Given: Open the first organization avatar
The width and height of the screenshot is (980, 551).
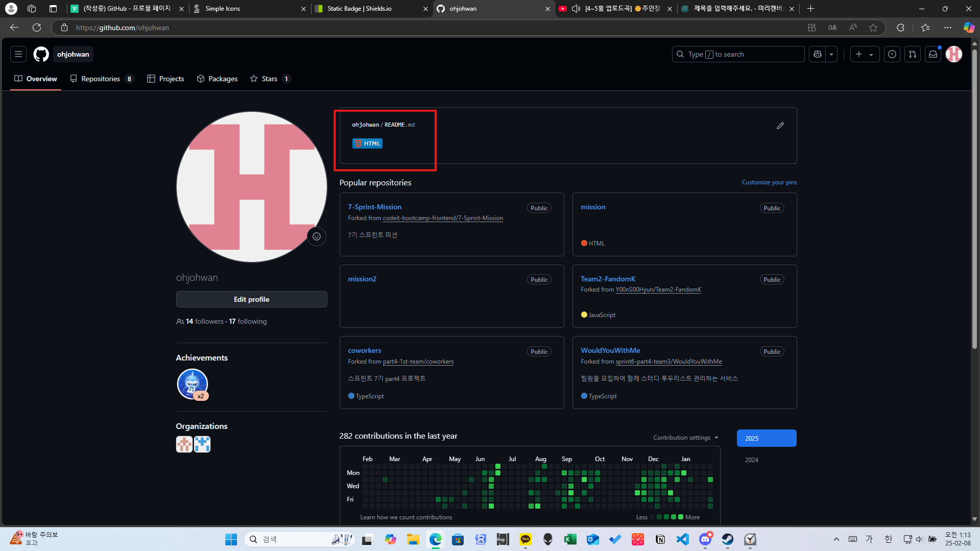Looking at the screenshot, I should [x=184, y=444].
